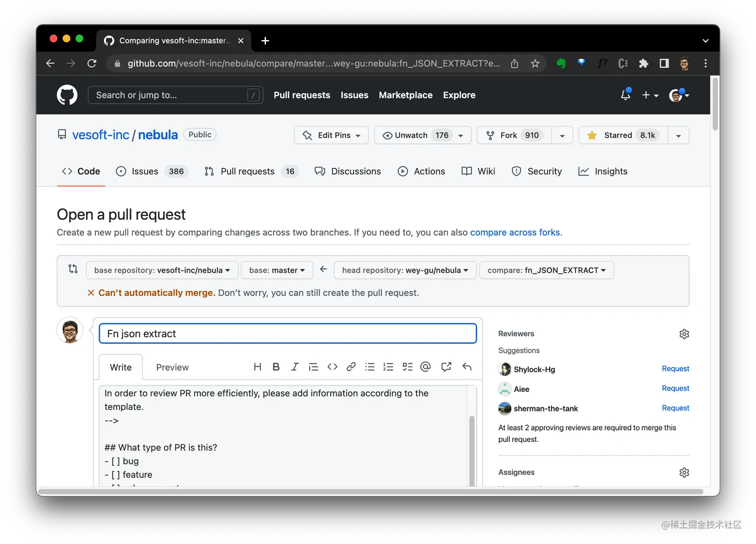The height and width of the screenshot is (544, 756).
Task: Open a new browser tab
Action: click(x=265, y=41)
